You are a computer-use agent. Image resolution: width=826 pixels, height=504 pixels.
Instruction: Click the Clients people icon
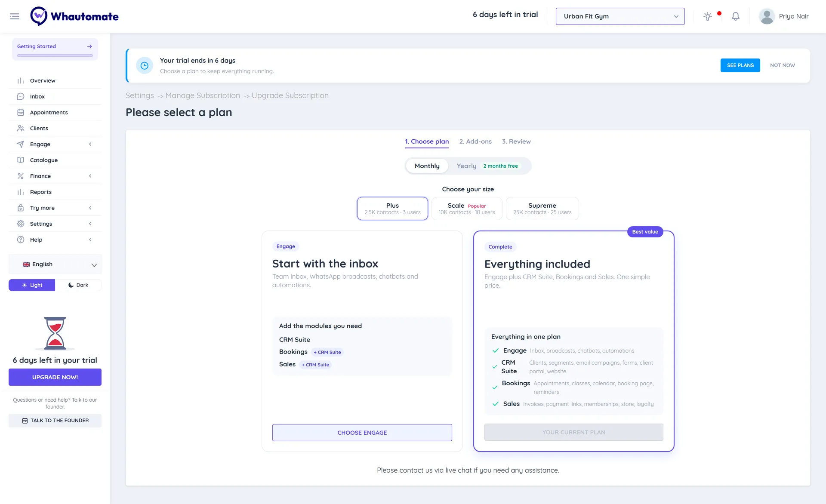click(x=21, y=129)
